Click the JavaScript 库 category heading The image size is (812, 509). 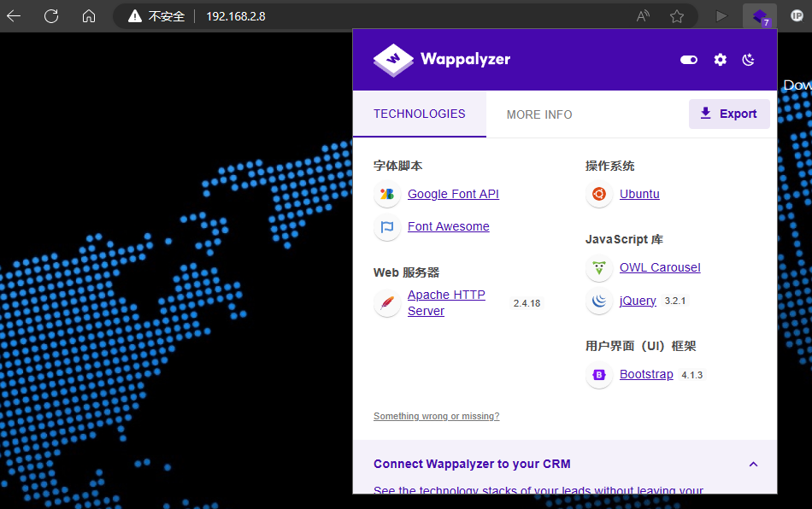[x=624, y=239]
